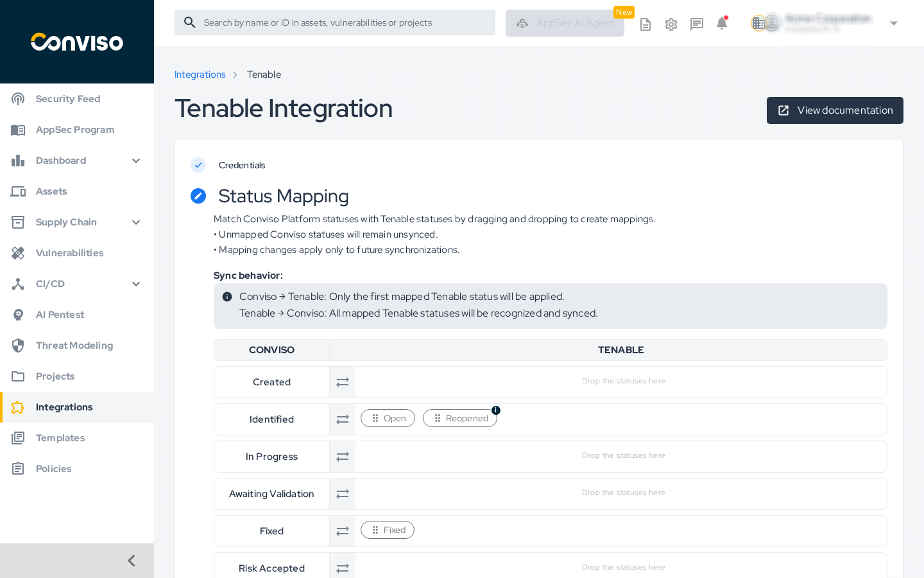Open the notifications bell
This screenshot has width=924, height=578.
pyautogui.click(x=722, y=24)
